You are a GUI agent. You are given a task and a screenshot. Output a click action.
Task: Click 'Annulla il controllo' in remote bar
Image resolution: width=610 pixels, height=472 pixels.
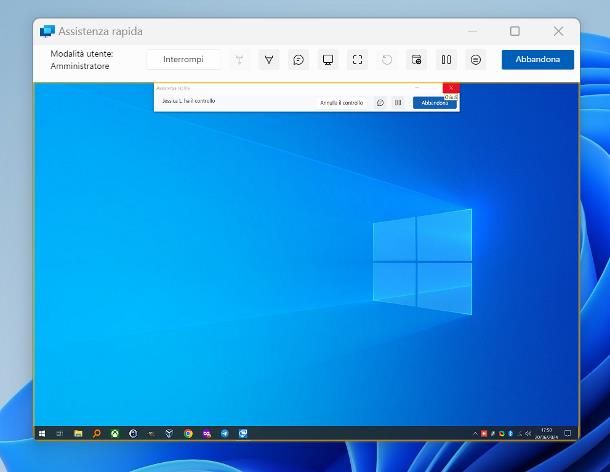coord(342,103)
